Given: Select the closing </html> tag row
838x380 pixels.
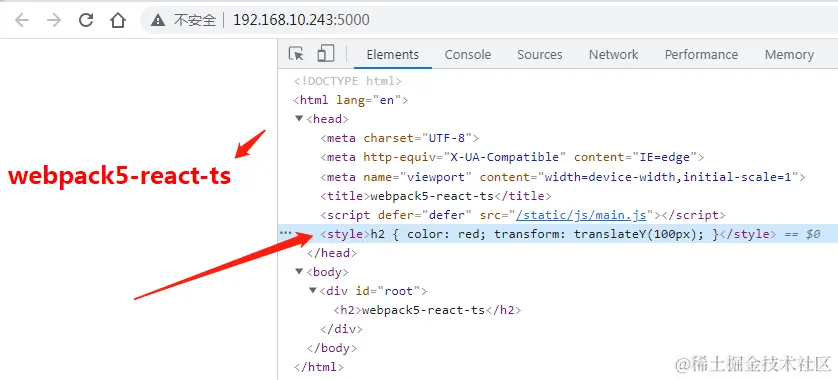Looking at the screenshot, I should point(319,367).
